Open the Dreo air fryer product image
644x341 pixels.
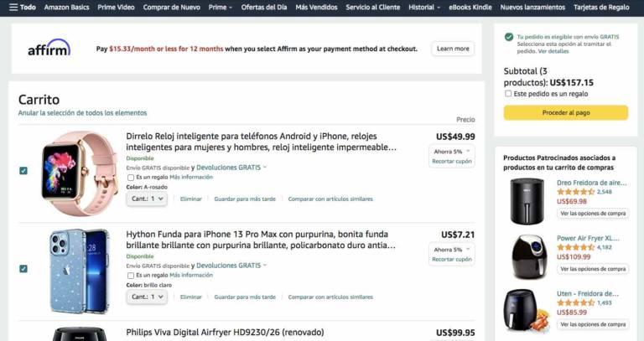(x=527, y=201)
